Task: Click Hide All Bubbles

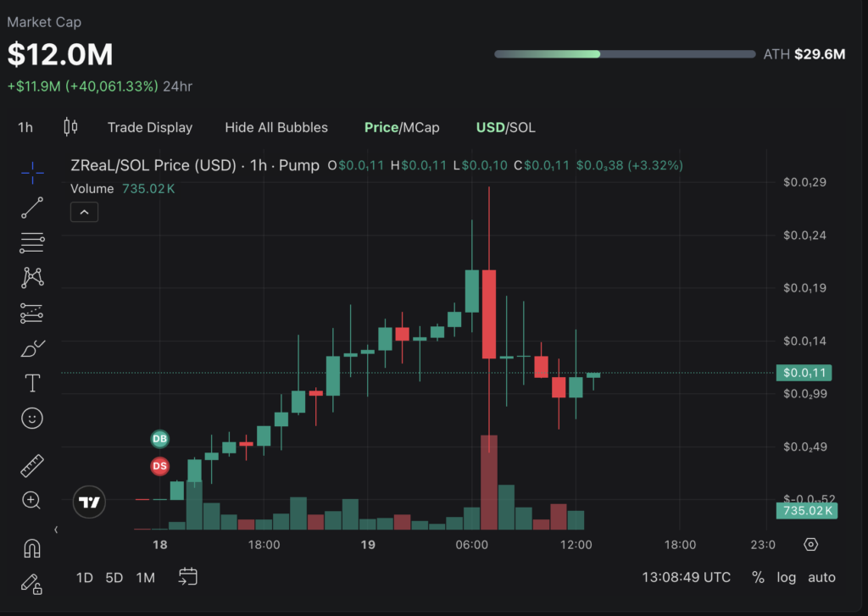Action: pos(276,127)
